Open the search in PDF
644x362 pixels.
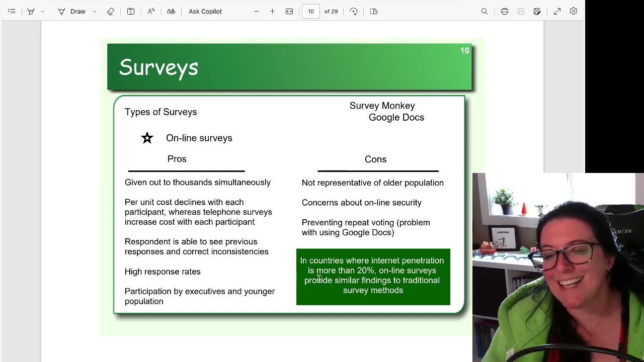point(485,11)
